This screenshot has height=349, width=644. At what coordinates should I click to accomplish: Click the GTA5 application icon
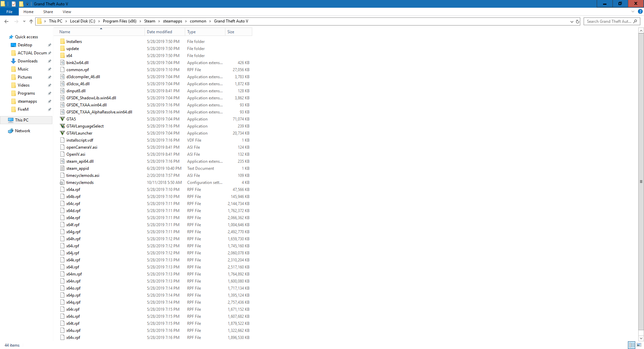[x=62, y=119]
